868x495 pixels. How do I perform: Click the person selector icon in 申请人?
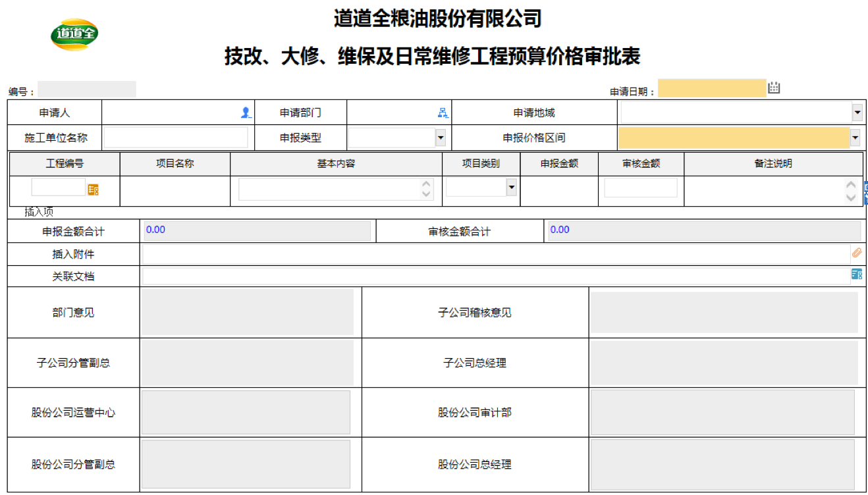[246, 113]
